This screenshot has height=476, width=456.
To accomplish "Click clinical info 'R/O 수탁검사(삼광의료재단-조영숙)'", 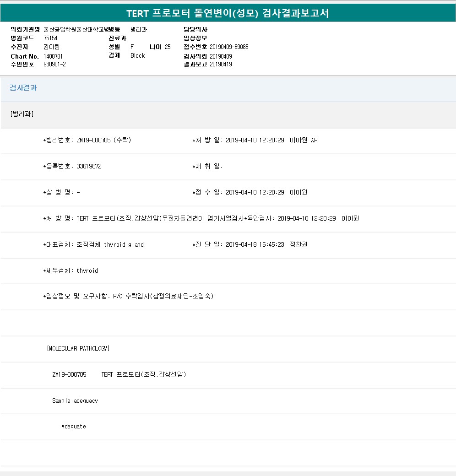I will pos(163,296).
